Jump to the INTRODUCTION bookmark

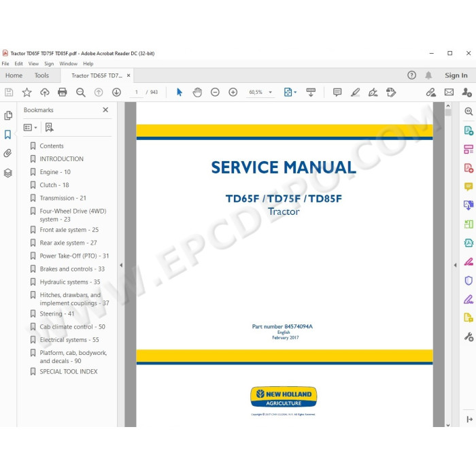(x=62, y=159)
